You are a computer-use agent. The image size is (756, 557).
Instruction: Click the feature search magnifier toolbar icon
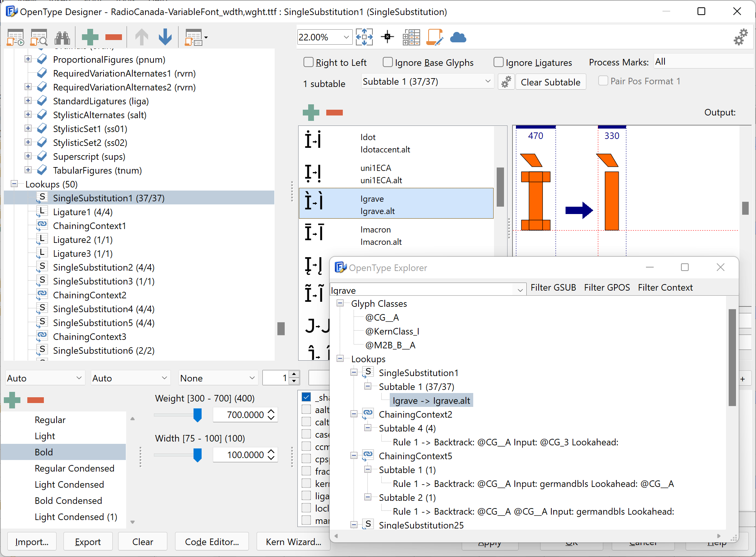click(x=39, y=37)
